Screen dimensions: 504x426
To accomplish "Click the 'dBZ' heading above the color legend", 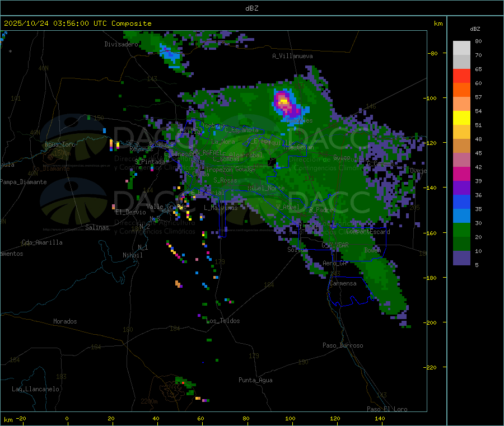I will pos(475,29).
